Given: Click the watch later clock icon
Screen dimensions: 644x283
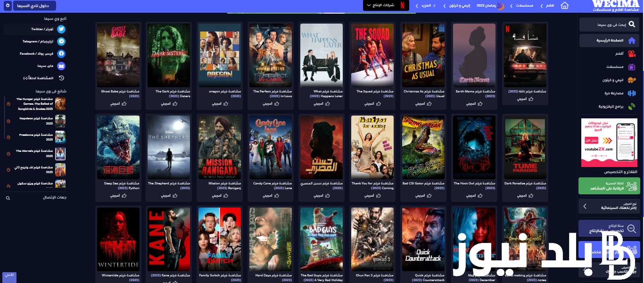Looking at the screenshot, I should pyautogui.click(x=61, y=78).
